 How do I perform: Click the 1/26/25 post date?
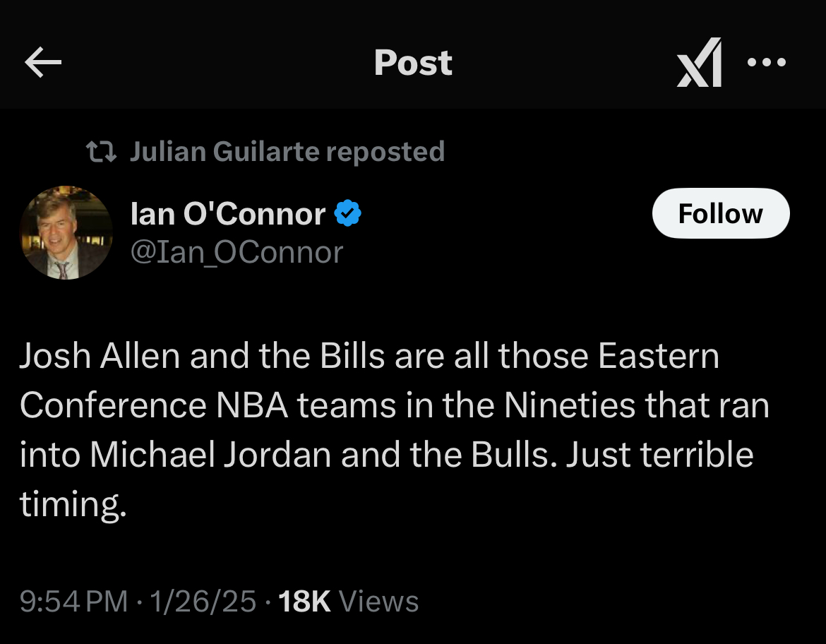[x=204, y=602]
